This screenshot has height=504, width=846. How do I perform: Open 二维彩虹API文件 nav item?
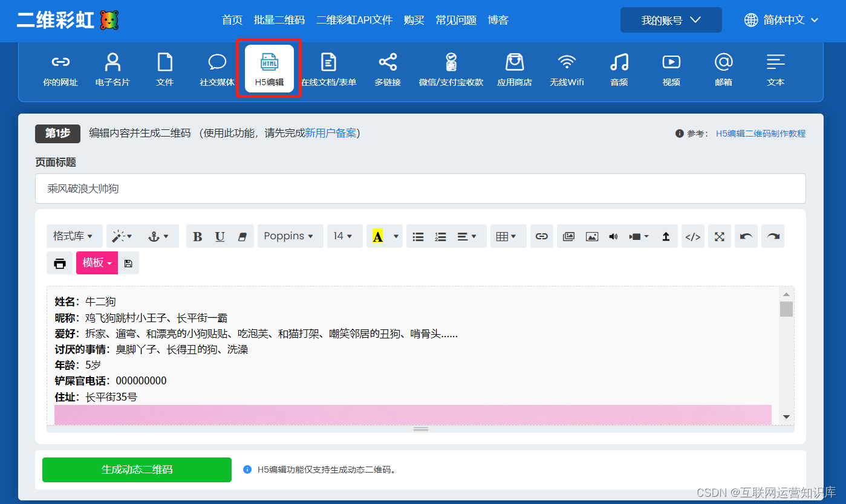pyautogui.click(x=354, y=20)
